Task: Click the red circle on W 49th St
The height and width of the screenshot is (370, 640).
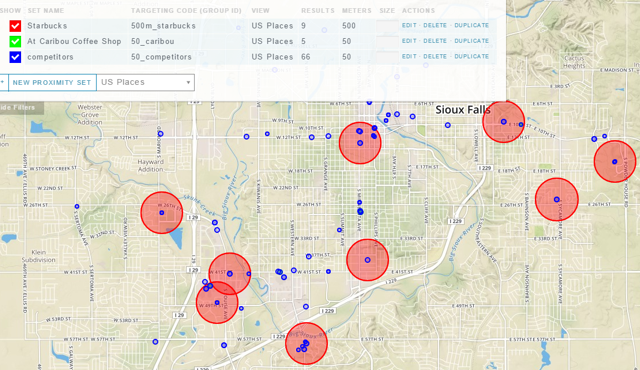Action: (217, 303)
